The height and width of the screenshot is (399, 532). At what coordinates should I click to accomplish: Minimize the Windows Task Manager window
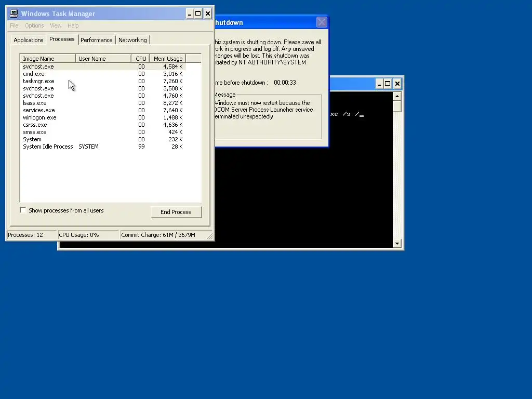(x=190, y=14)
